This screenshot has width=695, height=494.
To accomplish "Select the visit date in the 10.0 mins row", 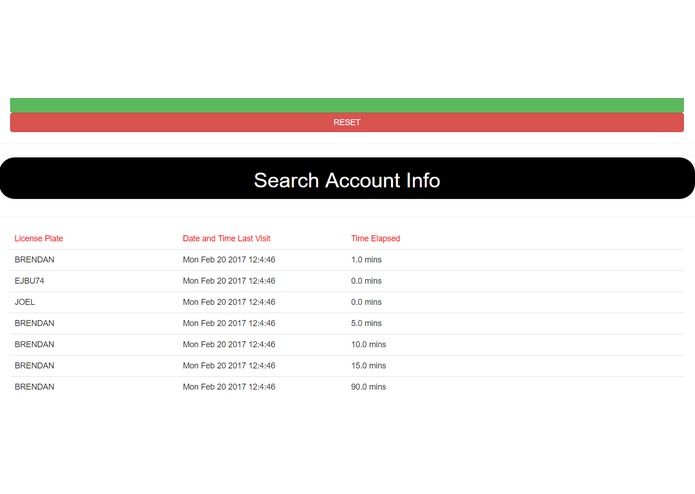I will pyautogui.click(x=229, y=345).
